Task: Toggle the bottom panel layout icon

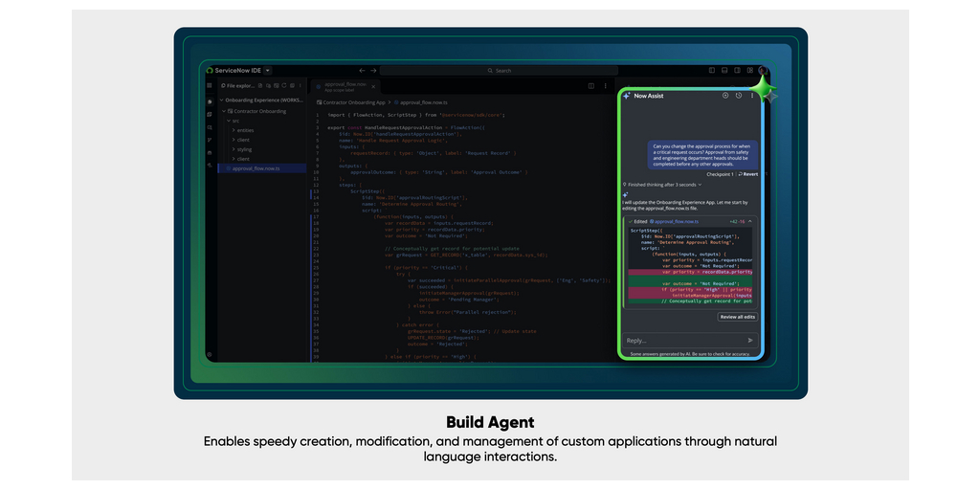Action: (x=724, y=71)
